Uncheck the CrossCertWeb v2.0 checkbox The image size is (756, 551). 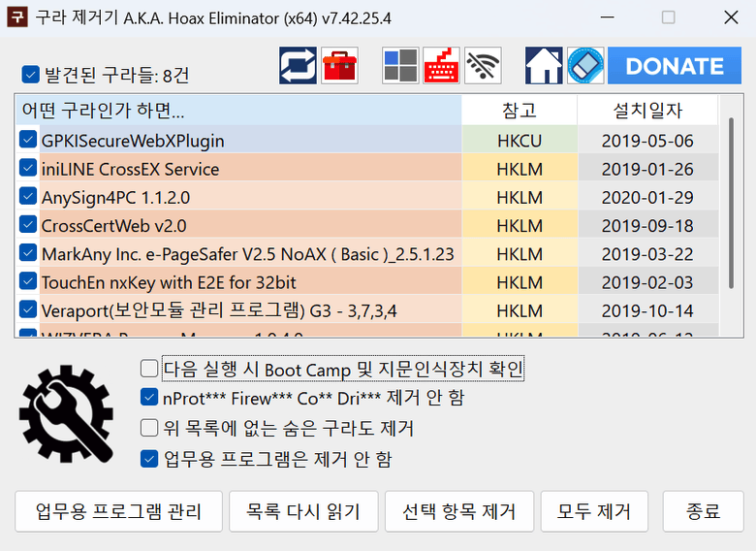[28, 225]
